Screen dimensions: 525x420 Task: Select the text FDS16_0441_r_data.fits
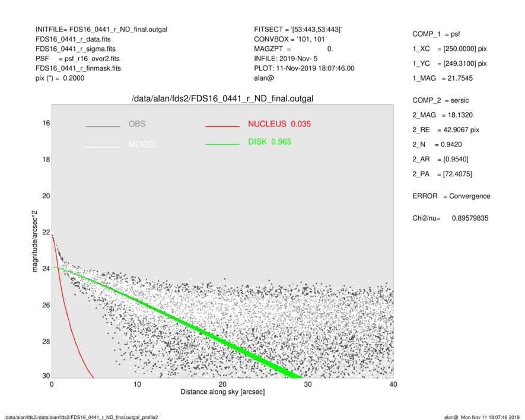[x=73, y=39]
